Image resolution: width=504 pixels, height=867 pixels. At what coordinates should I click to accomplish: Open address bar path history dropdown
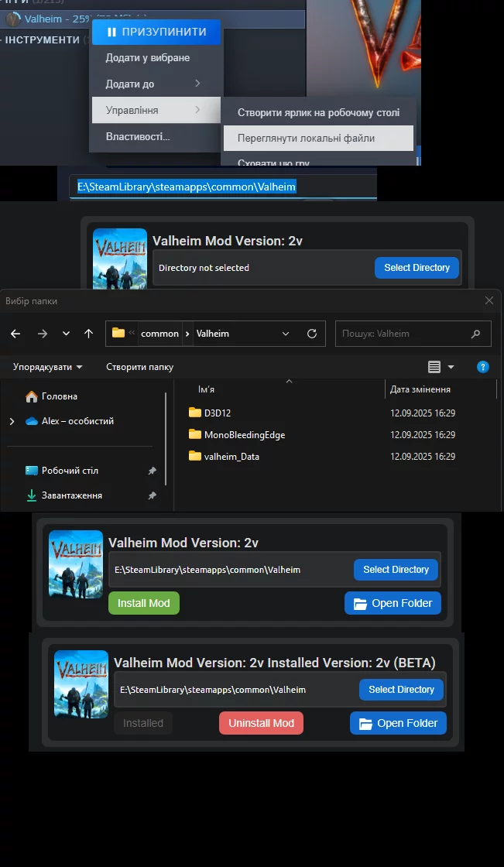click(x=286, y=334)
